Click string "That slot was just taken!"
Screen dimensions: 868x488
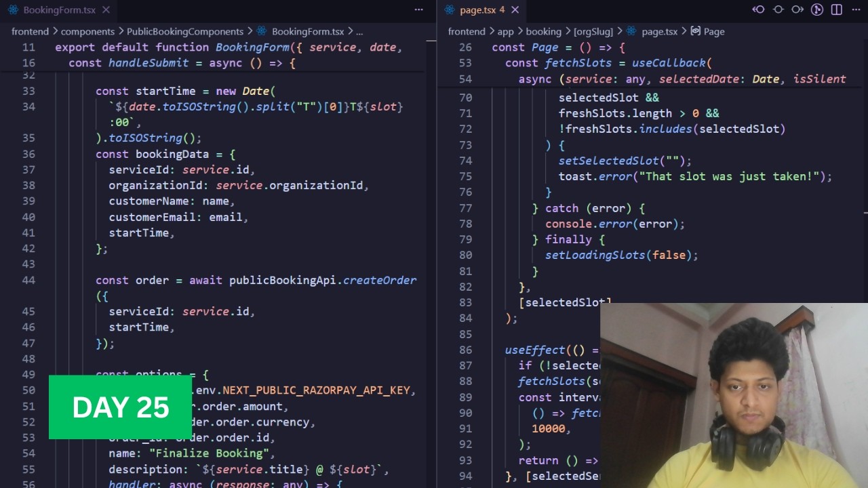pos(728,176)
